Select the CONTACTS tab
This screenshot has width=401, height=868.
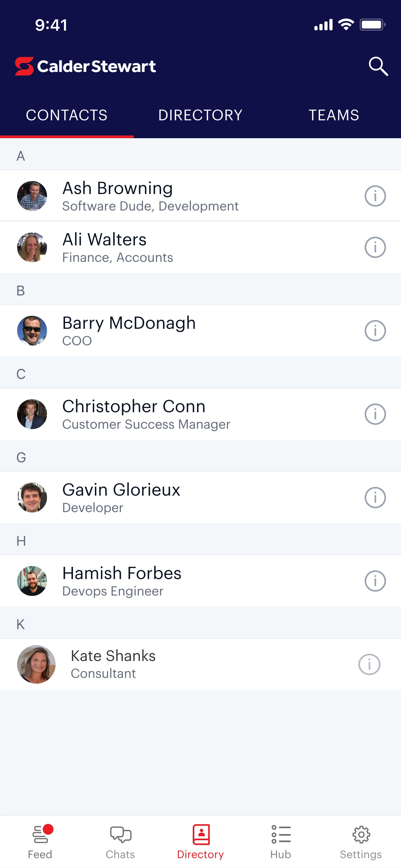pyautogui.click(x=67, y=115)
